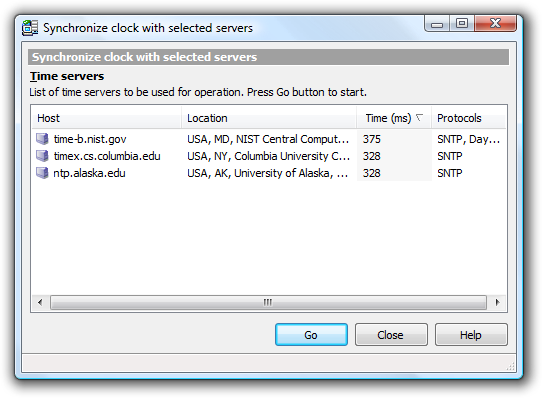The width and height of the screenshot is (542, 398).
Task: Select the timex.cs.columbia.edu server icon
Action: click(x=42, y=156)
